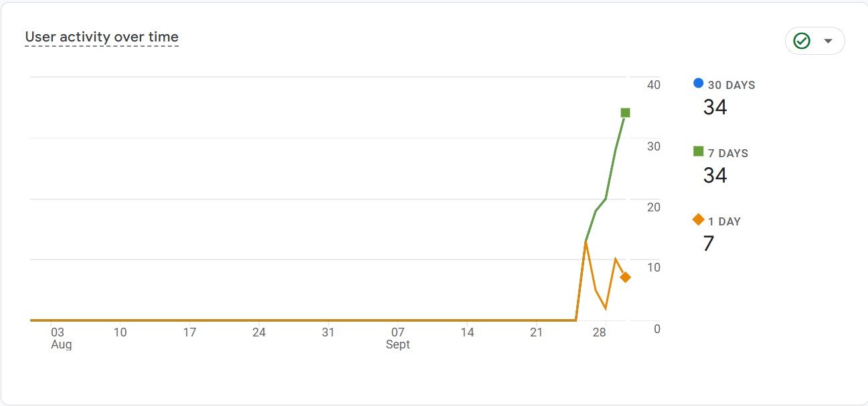Viewport: 868px width, 406px height.
Task: Click the data quality badge pill
Action: point(814,41)
